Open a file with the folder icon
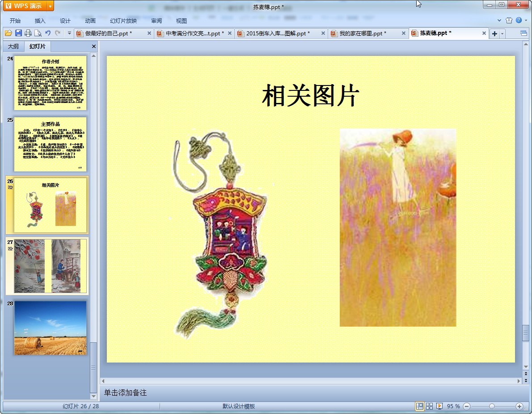Screen dimensions: 532x414 8,33
